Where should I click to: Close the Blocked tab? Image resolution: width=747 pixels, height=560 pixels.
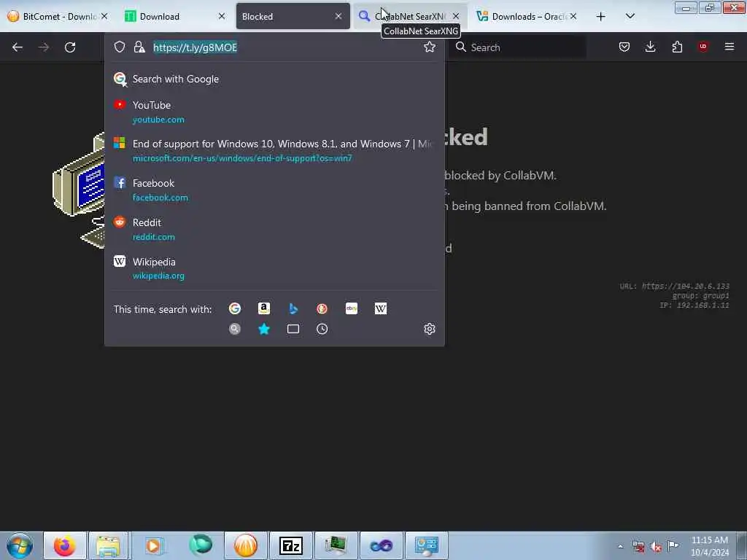point(338,16)
